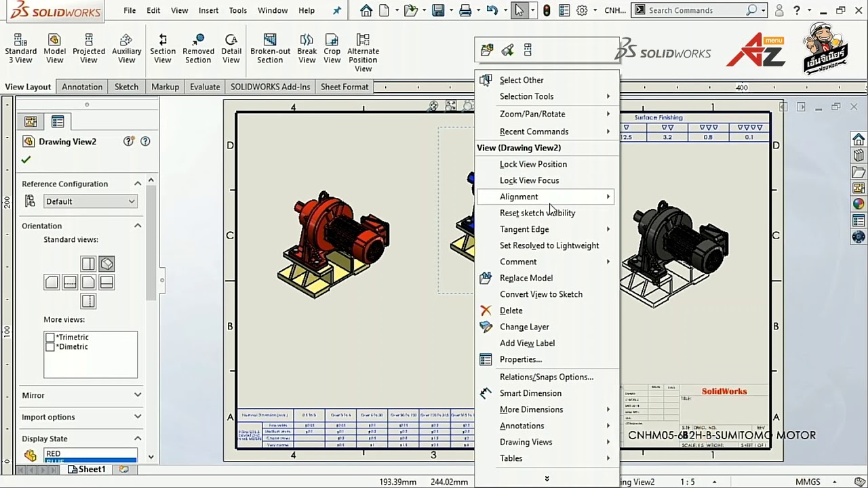This screenshot has height=488, width=868.
Task: Open the Appearances task pane tab
Action: point(859,204)
